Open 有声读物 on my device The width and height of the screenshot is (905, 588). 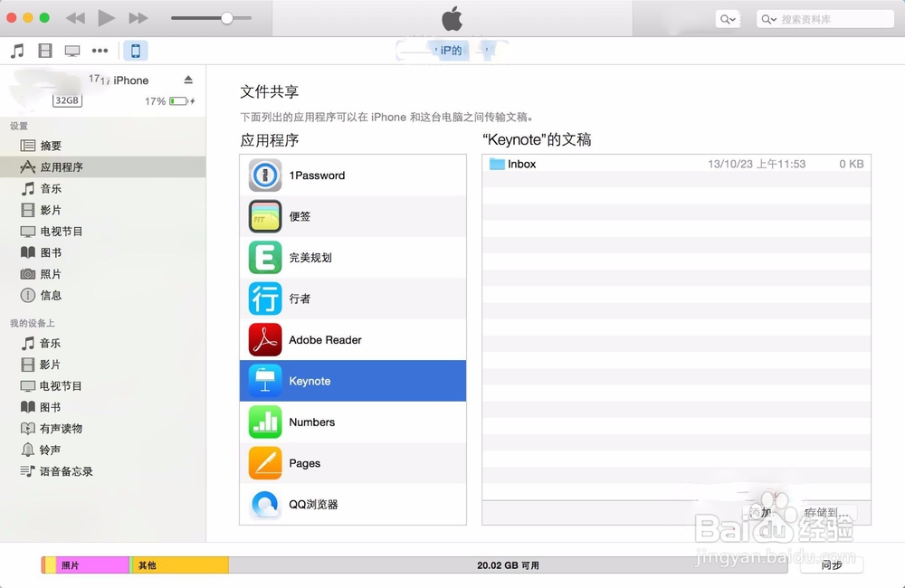click(x=103, y=428)
